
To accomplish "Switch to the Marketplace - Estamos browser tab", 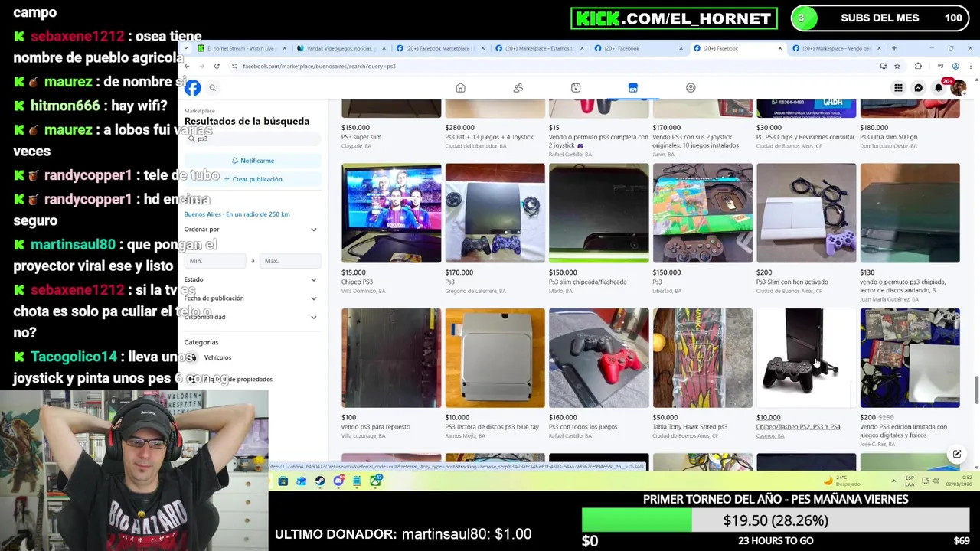I will point(538,48).
